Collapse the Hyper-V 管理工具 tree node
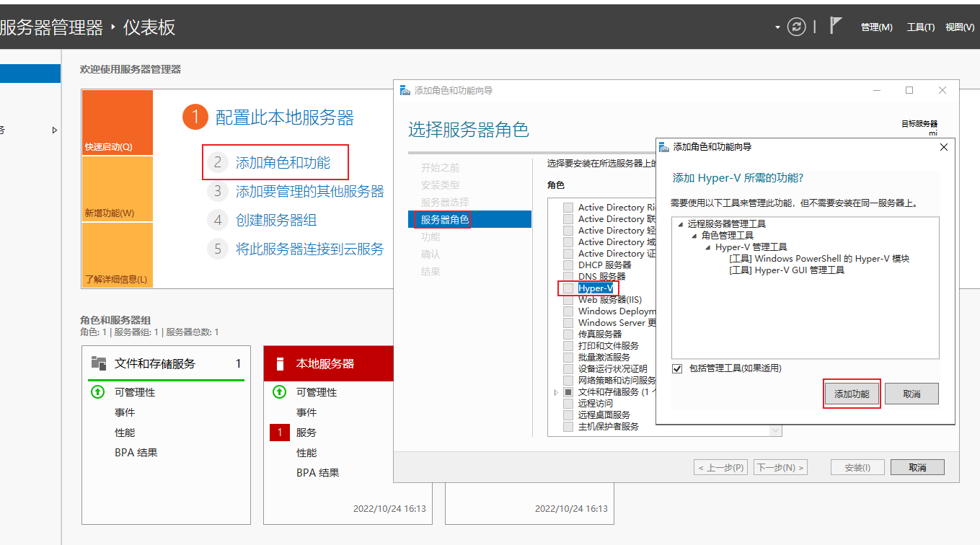 (x=708, y=247)
